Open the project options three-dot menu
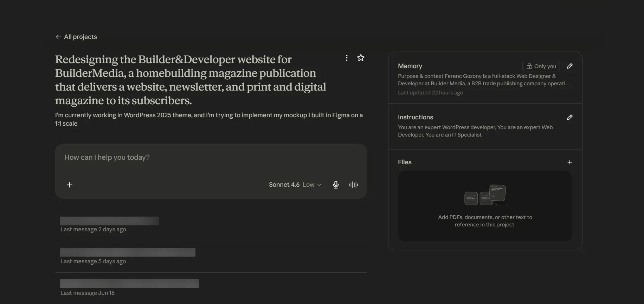 347,58
